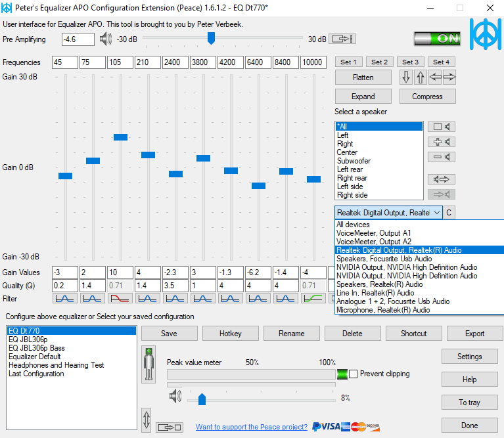Click the arrow-to-window icon at the bottom

point(170,427)
